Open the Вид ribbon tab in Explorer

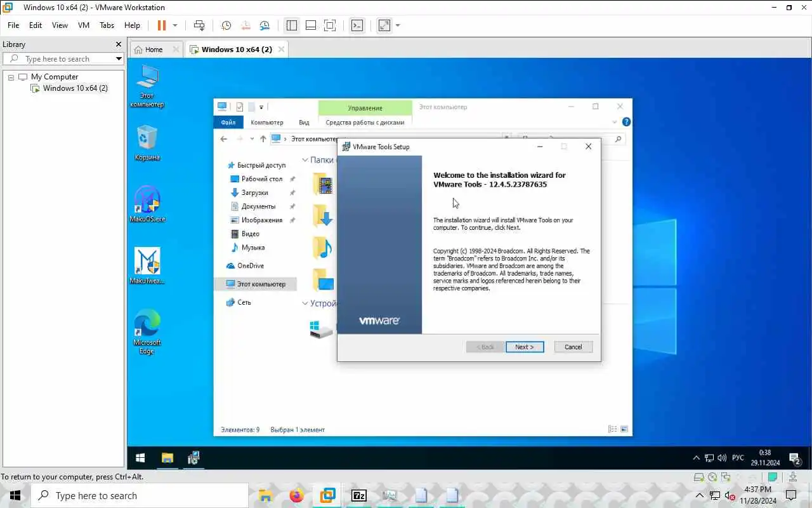pos(304,123)
